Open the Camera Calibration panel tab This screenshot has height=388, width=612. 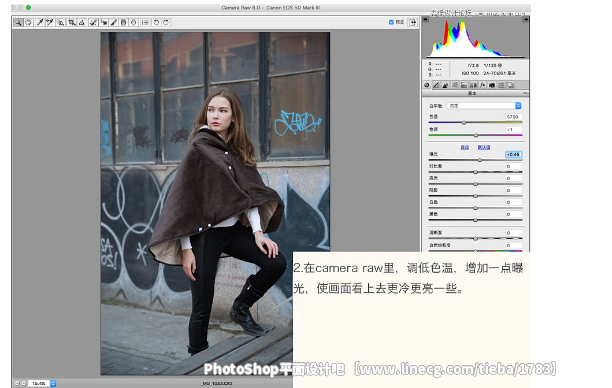492,85
